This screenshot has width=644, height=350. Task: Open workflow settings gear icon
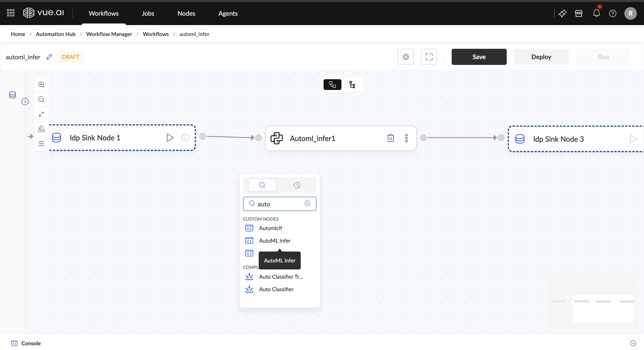point(405,57)
